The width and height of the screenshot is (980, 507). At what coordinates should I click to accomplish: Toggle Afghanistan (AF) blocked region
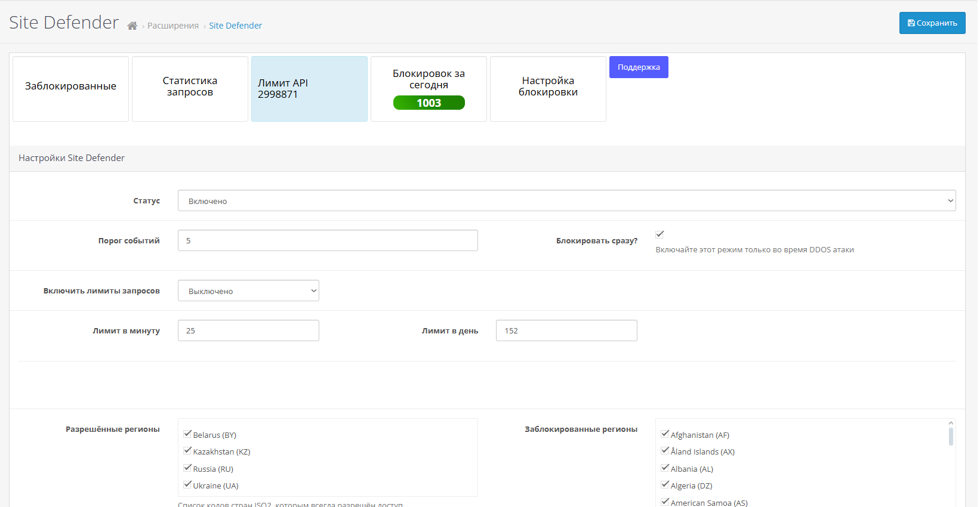pos(665,434)
